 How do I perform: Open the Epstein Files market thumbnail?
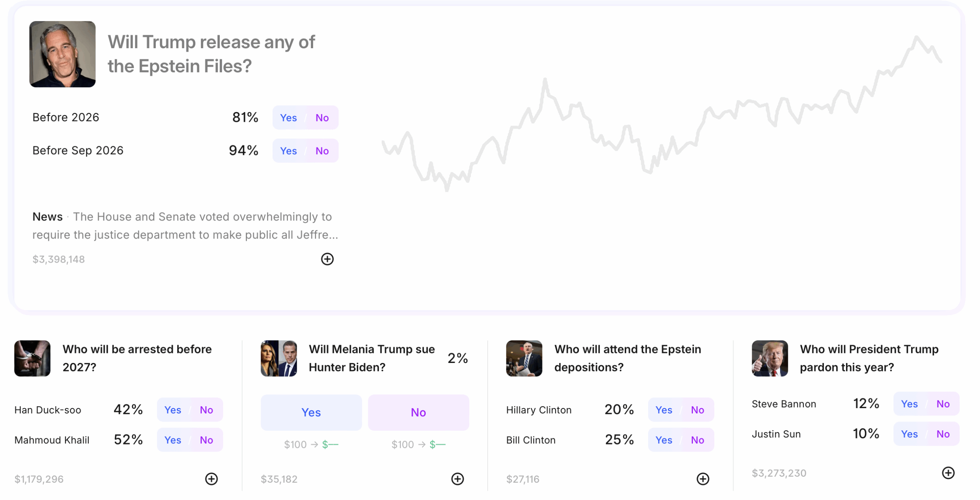[x=62, y=54]
